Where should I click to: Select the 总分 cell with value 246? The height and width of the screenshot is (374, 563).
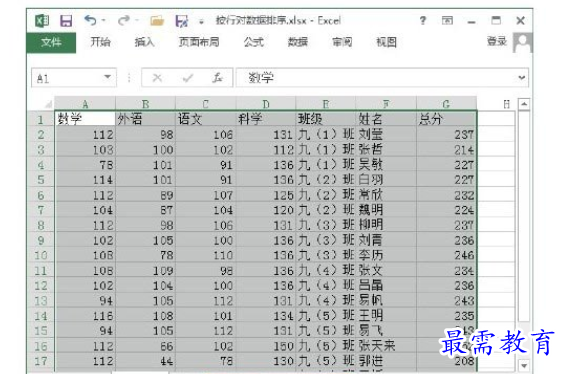point(446,255)
